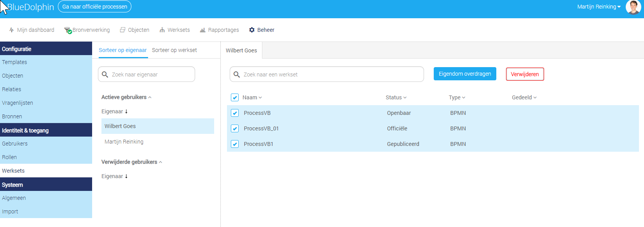The width and height of the screenshot is (644, 227).
Task: Select owner Wilbert Goes in list
Action: point(158,126)
